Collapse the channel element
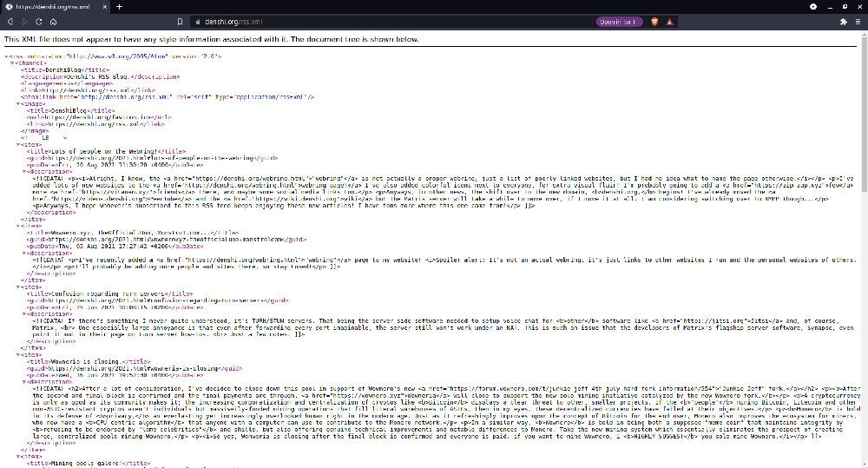Image resolution: width=868 pixels, height=468 pixels. tap(12, 63)
